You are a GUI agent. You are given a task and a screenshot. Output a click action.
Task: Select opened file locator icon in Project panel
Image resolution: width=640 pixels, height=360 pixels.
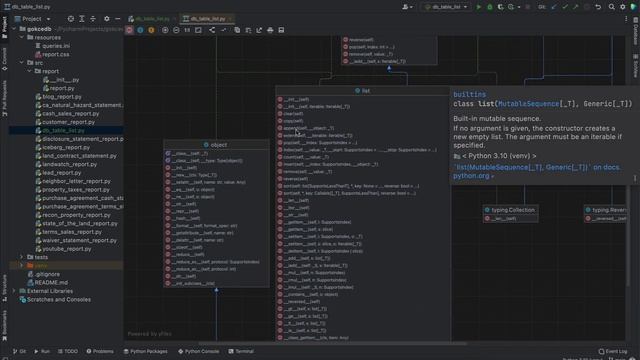pyautogui.click(x=71, y=19)
